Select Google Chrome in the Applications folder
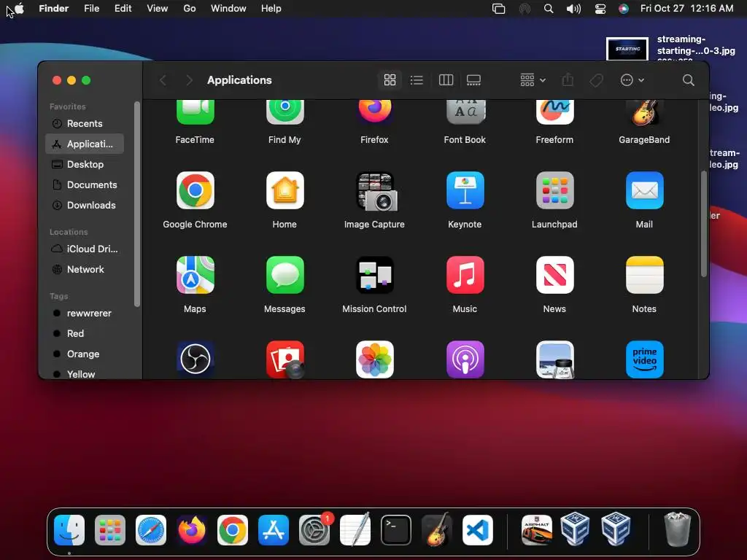The width and height of the screenshot is (747, 560). [195, 190]
